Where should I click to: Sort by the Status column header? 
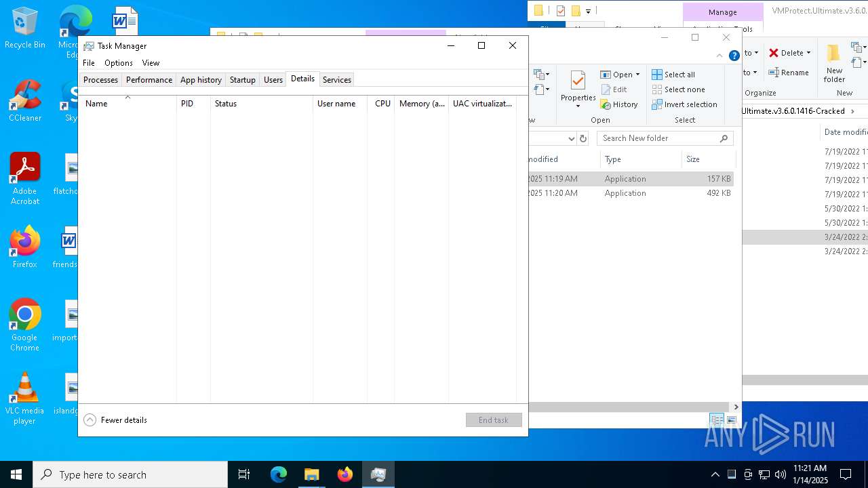261,103
